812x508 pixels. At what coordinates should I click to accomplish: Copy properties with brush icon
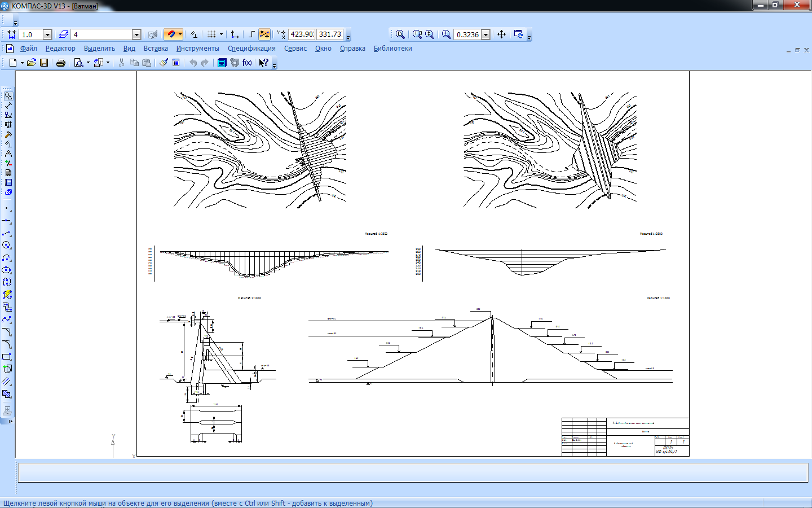point(164,63)
